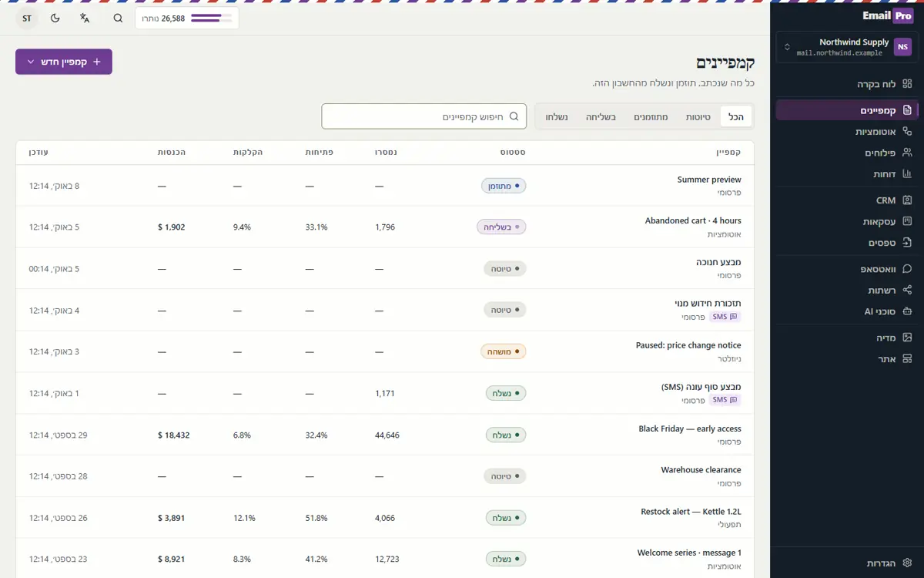The width and height of the screenshot is (924, 578).
Task: Click the Email Pro logo
Action: (x=887, y=16)
